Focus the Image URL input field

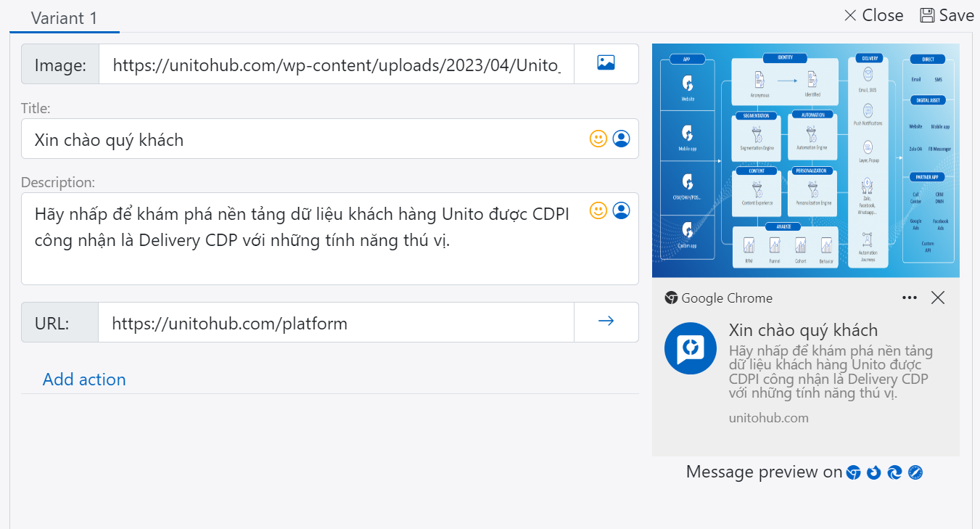point(336,65)
